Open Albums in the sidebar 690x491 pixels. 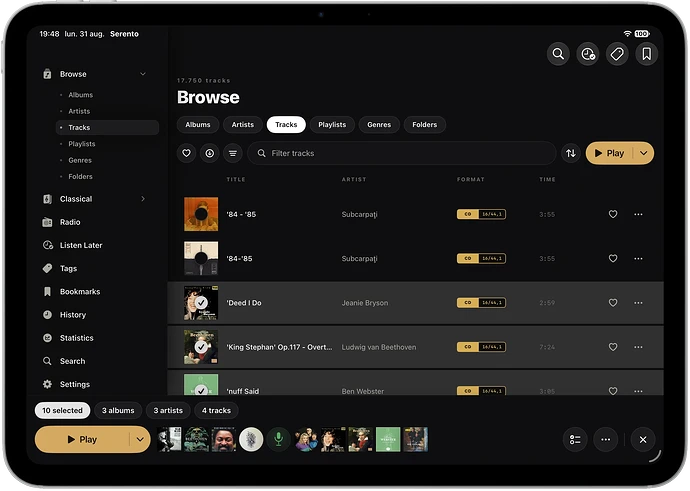[x=81, y=95]
